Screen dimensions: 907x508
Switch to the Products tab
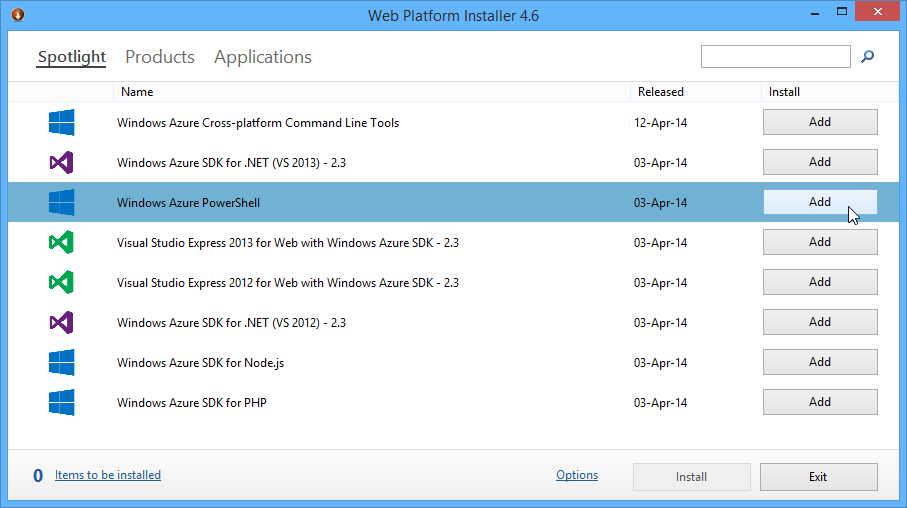160,57
